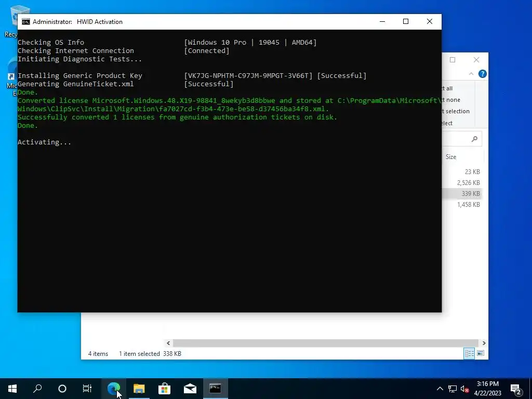The width and height of the screenshot is (532, 399).
Task: Select the 2,526 KB file row
Action: [462, 182]
